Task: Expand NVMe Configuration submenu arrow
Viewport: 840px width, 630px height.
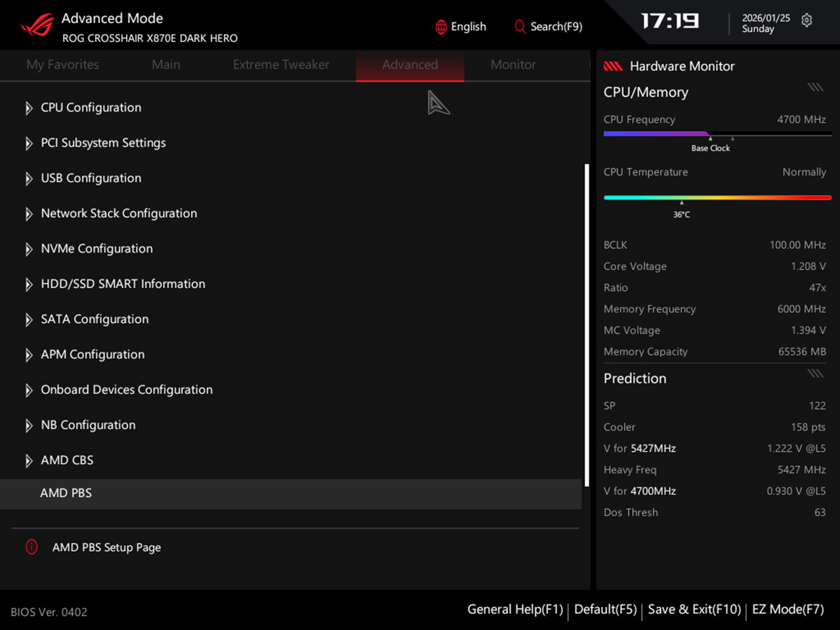Action: click(x=29, y=249)
